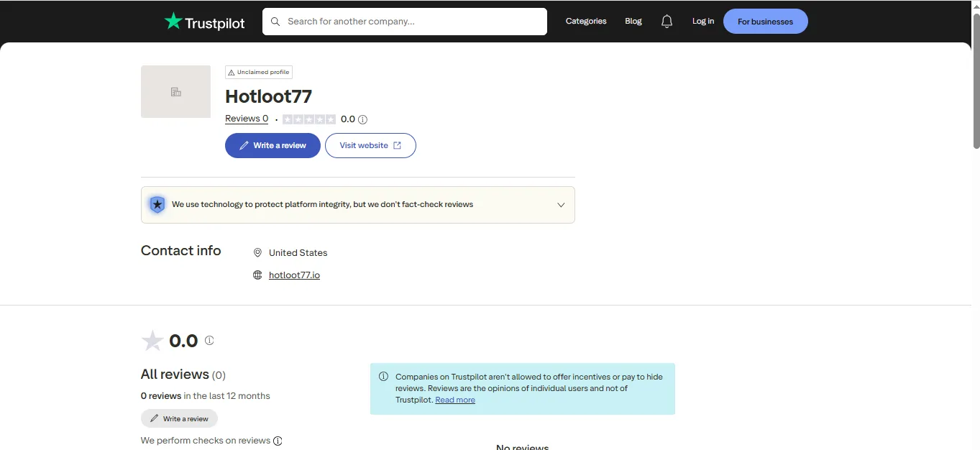The height and width of the screenshot is (450, 980).
Task: Click info icon next to 'We perform checks on reviews'
Action: coord(278,441)
